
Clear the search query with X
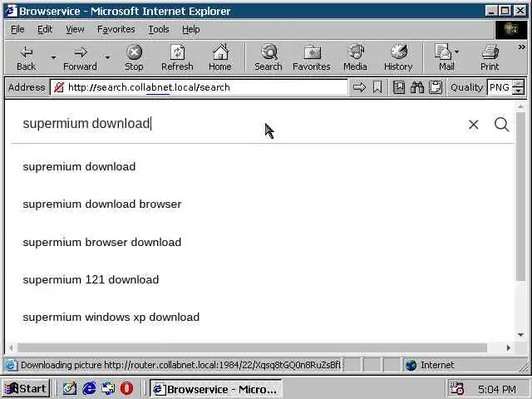coord(473,125)
